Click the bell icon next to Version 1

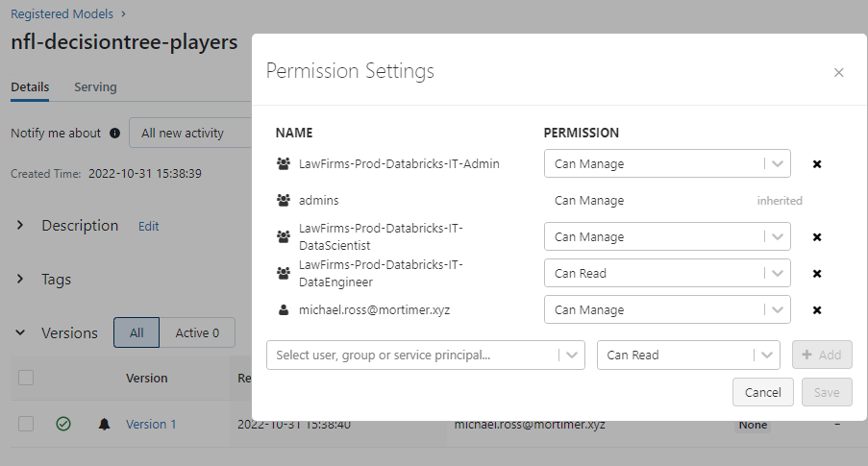[104, 424]
